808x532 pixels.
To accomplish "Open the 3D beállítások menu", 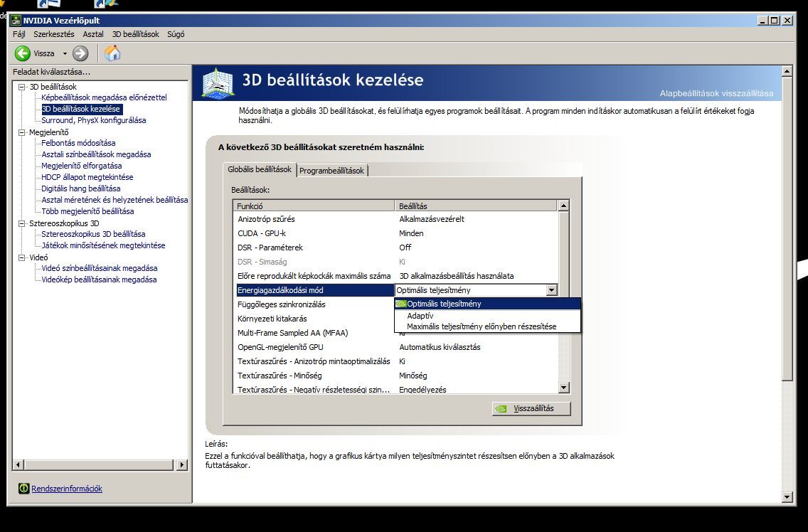I will point(136,34).
